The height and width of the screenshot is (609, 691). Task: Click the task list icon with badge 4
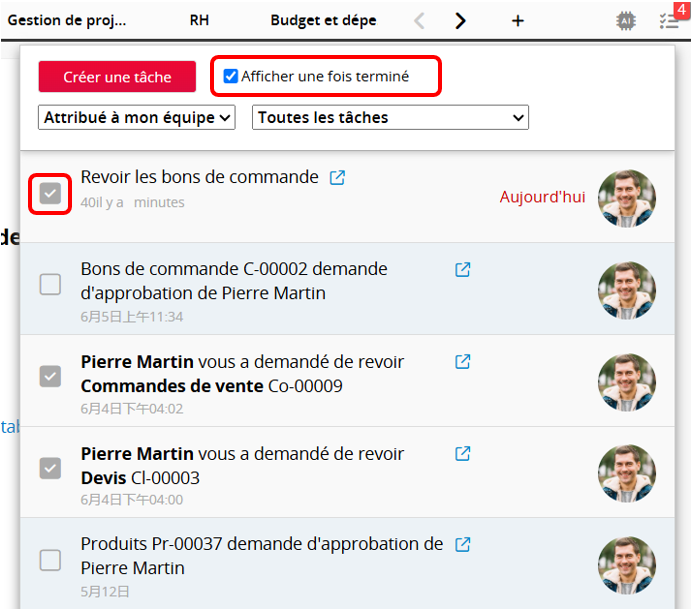tap(669, 21)
